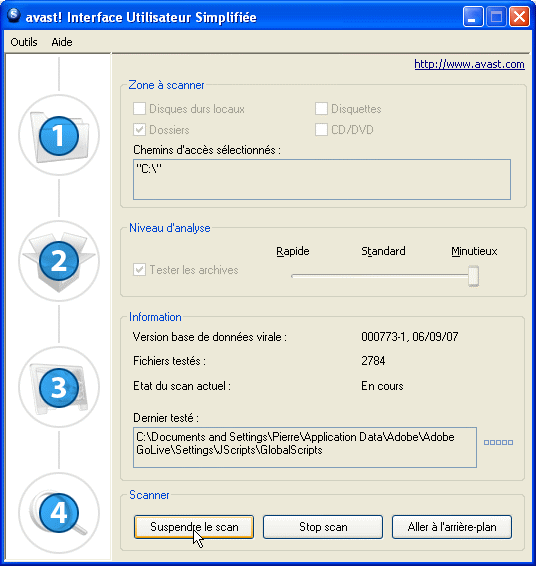Select the Standard analysis level label

point(383,251)
